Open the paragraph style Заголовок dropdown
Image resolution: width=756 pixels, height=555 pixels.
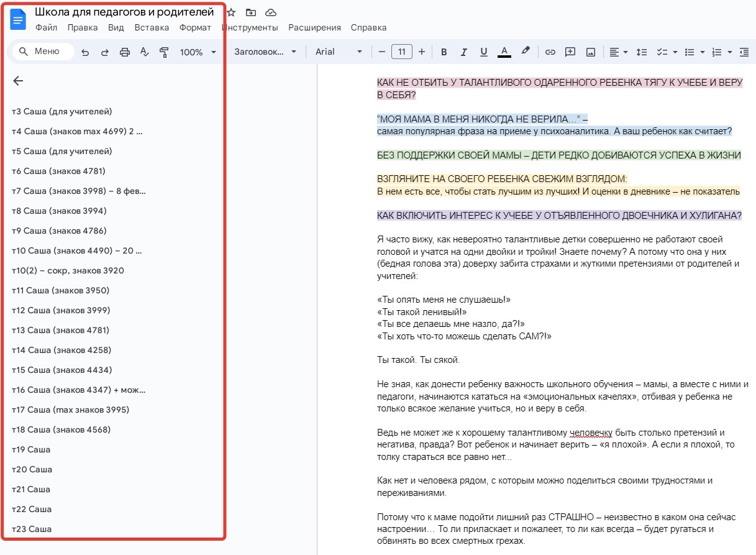[265, 52]
